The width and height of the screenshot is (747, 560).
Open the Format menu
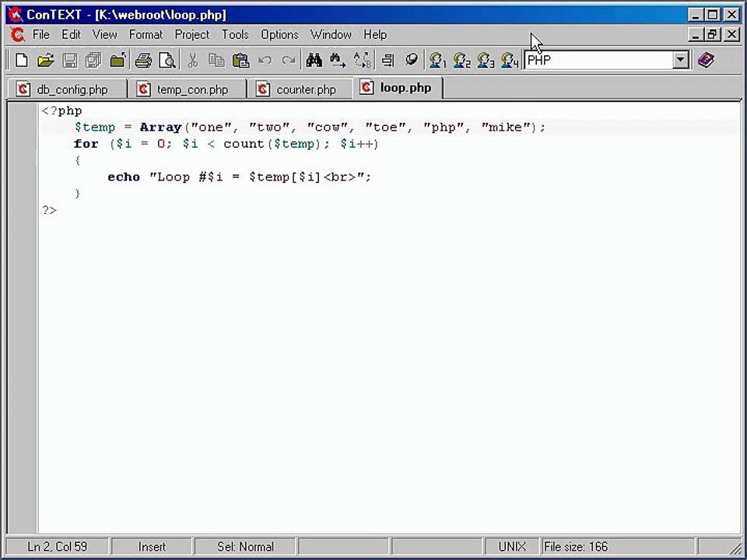[x=146, y=35]
